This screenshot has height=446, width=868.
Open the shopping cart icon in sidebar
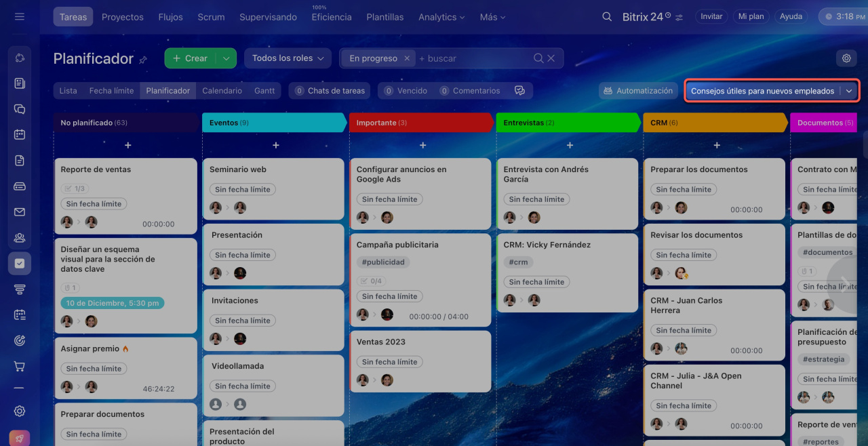pos(20,366)
